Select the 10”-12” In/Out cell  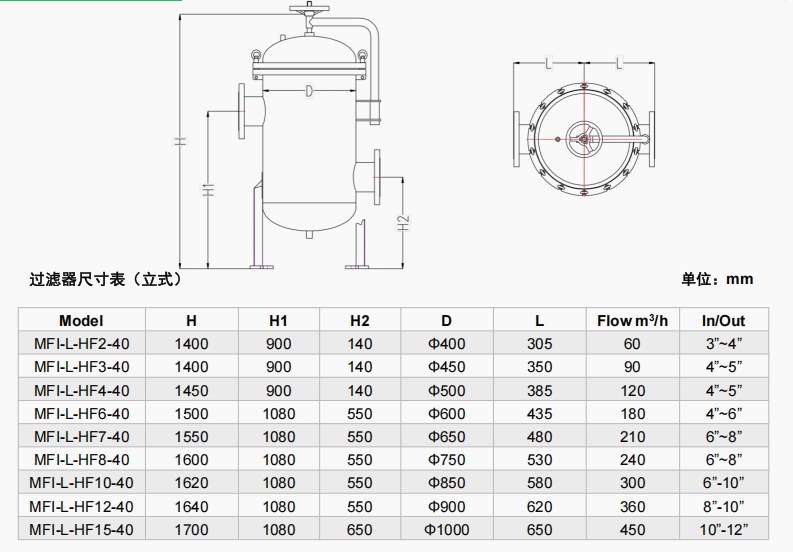723,529
